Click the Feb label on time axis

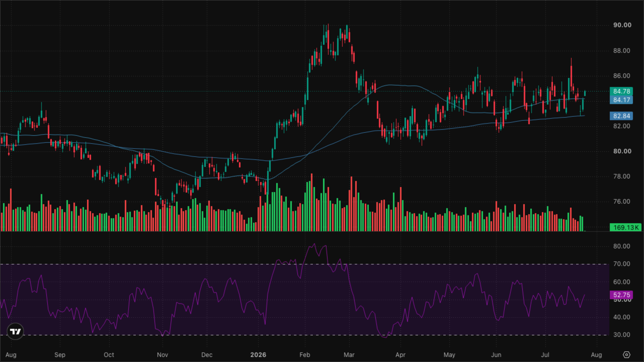[x=305, y=355]
